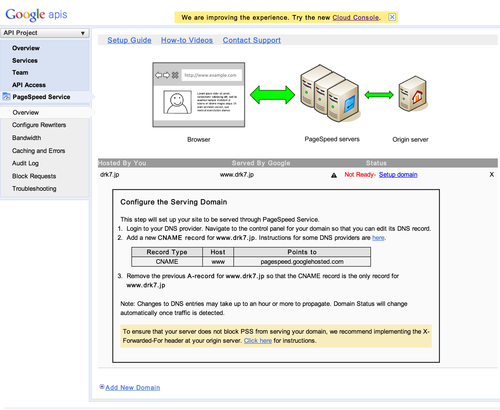Click the Hosted By You column header
This screenshot has width=500, height=410.
122,163
